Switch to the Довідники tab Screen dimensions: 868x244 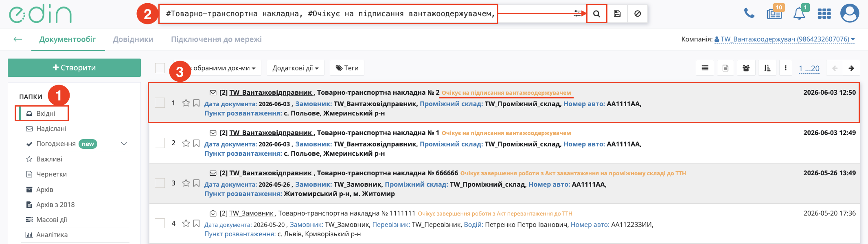coord(133,39)
